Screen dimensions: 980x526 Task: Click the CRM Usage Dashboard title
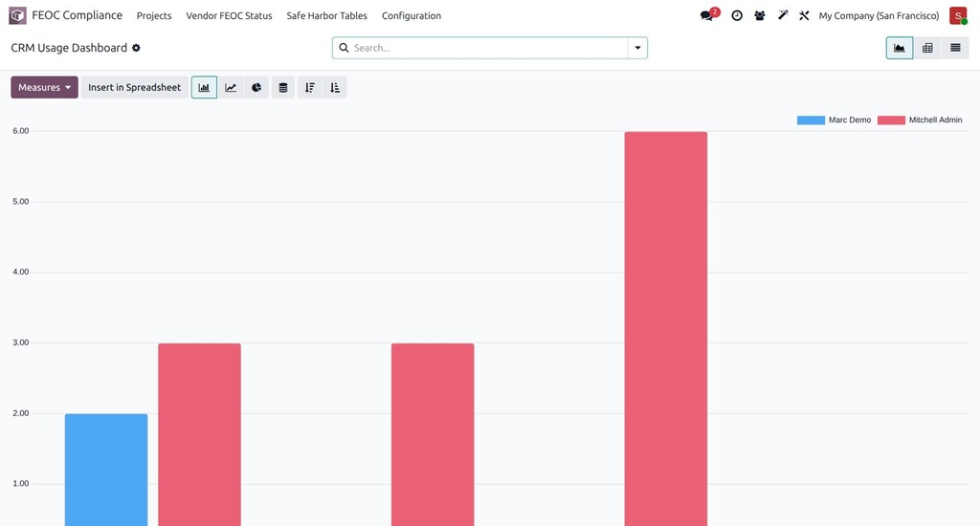pyautogui.click(x=69, y=48)
